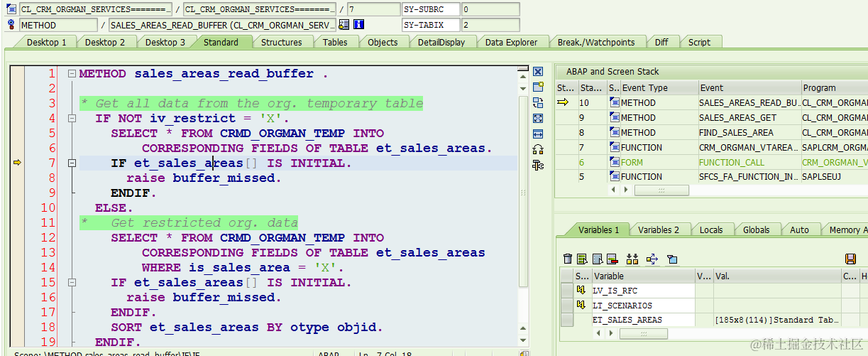Click the SAPLSEUJ program cell

834,177
